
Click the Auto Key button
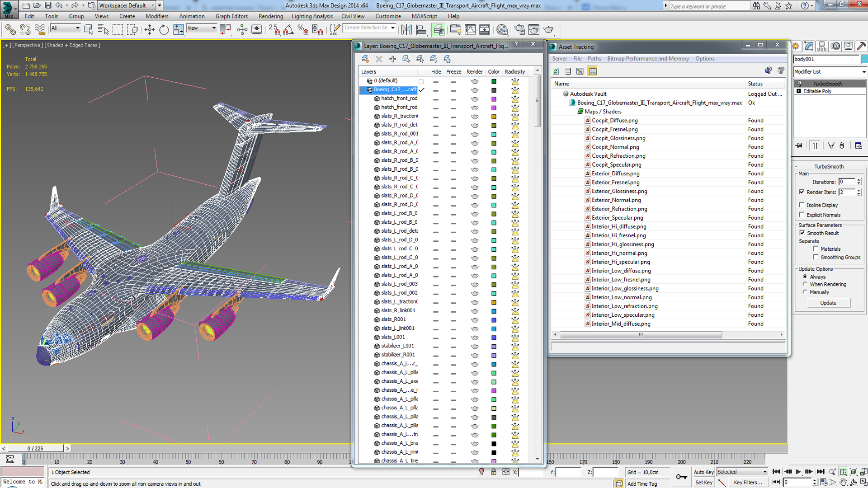(x=703, y=472)
